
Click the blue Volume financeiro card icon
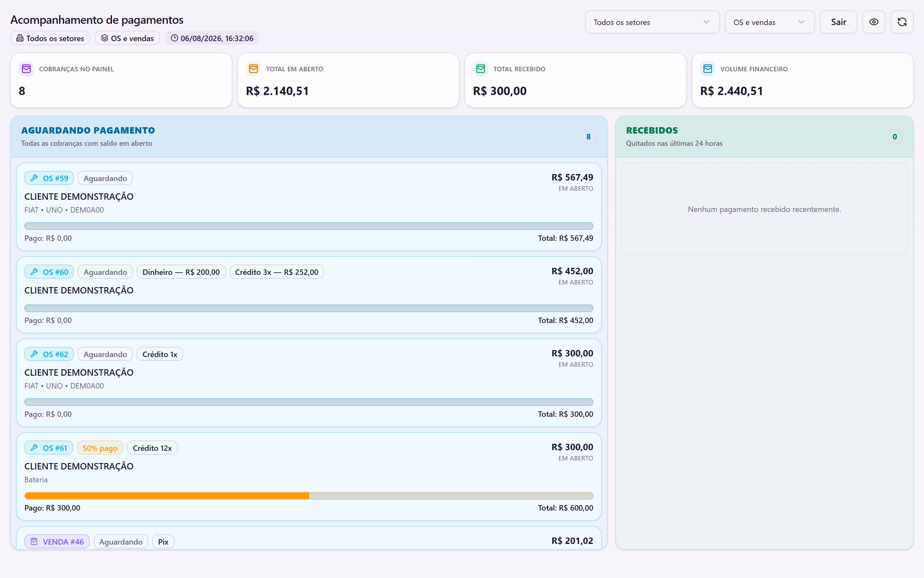pyautogui.click(x=708, y=69)
